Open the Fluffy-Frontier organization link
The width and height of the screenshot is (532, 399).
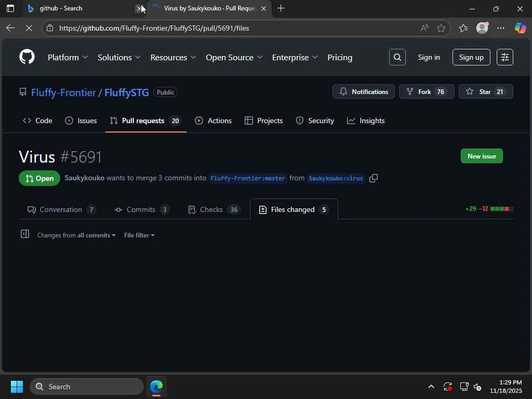tap(63, 92)
